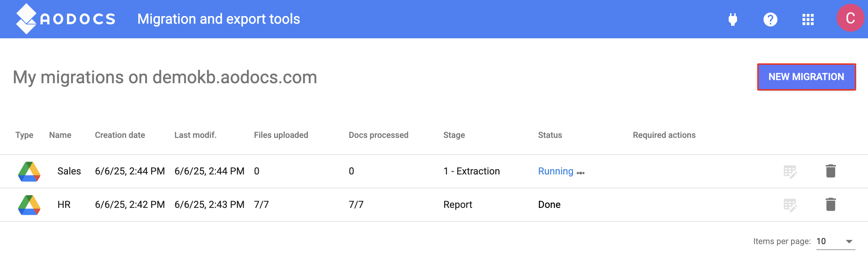Click the Files uploaded column header
This screenshot has width=868, height=273.
click(281, 135)
